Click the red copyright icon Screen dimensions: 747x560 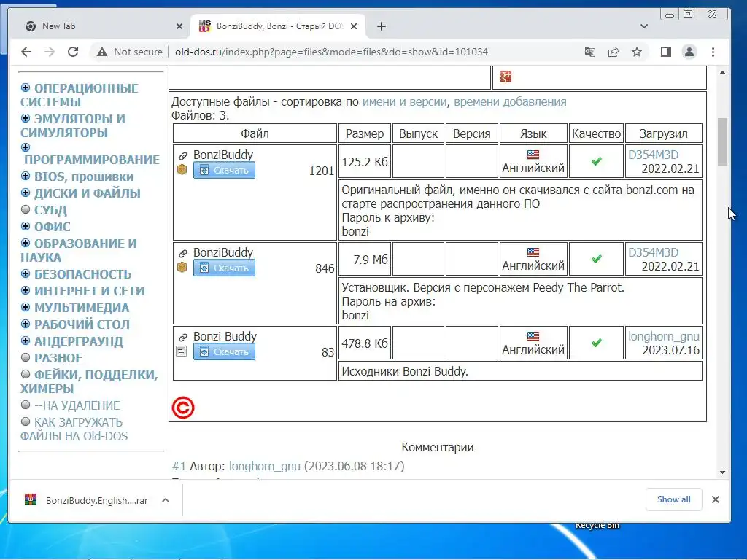(x=183, y=408)
